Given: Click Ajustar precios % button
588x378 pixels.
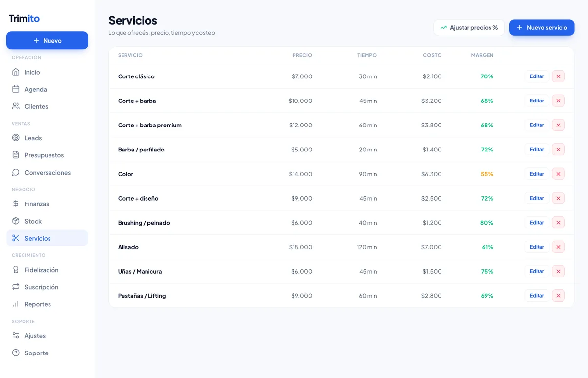Looking at the screenshot, I should [x=469, y=28].
